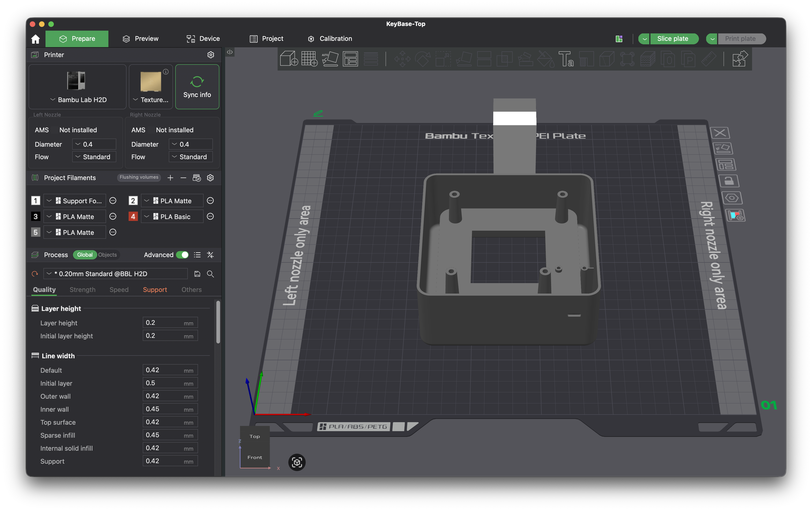Open Left Nozzle Diameter dropdown
Image resolution: width=812 pixels, height=511 pixels.
[94, 144]
